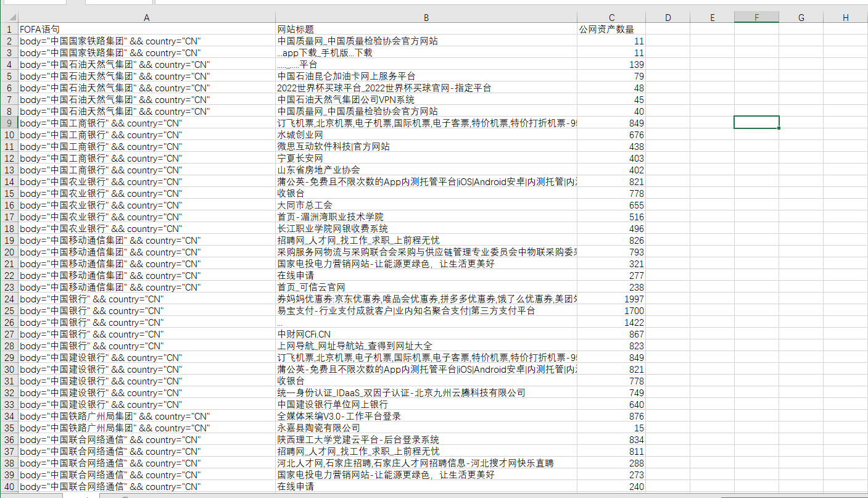
Task: Click the '公网资产数量' header cell
Action: (611, 29)
